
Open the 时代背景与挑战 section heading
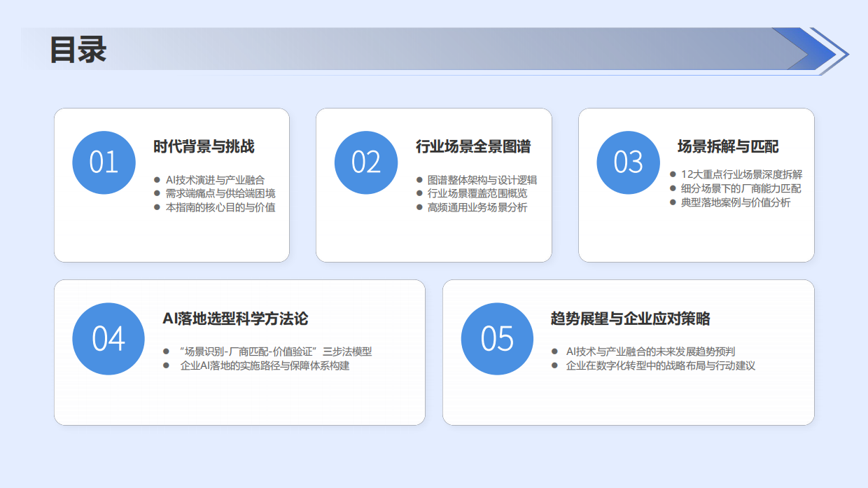(x=204, y=146)
